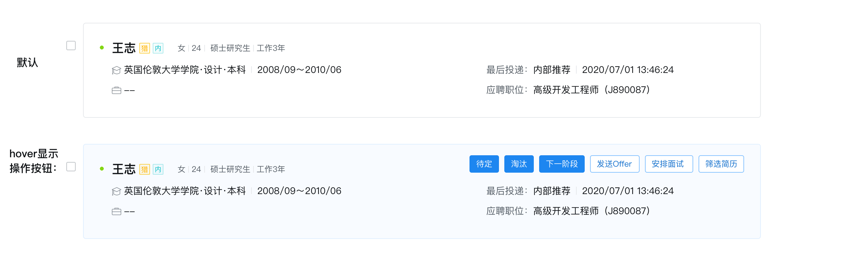868x261 pixels.
Task: Click the 发送Offer button
Action: point(614,164)
